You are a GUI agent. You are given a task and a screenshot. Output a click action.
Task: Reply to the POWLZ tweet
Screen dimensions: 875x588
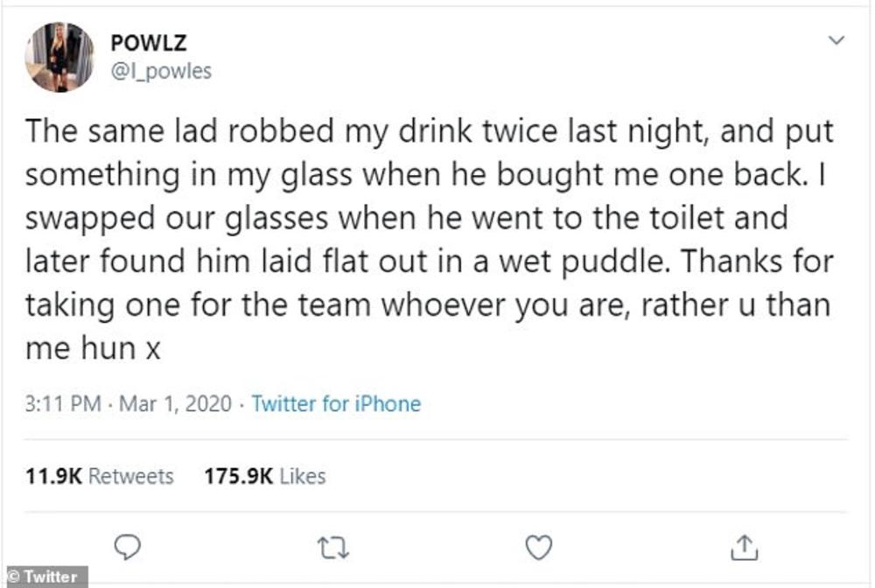(129, 547)
